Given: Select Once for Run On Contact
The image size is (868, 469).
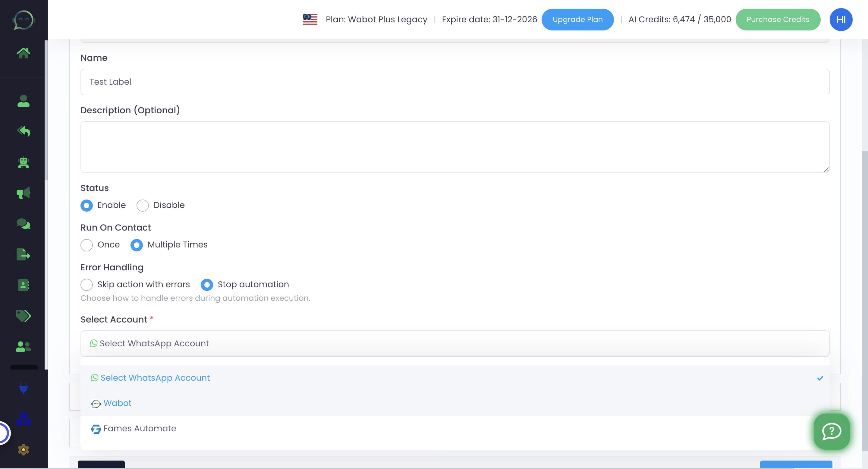Looking at the screenshot, I should (86, 245).
